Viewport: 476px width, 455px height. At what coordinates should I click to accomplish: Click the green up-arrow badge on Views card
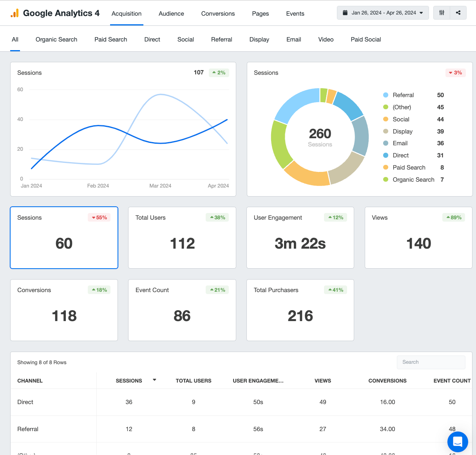point(453,217)
